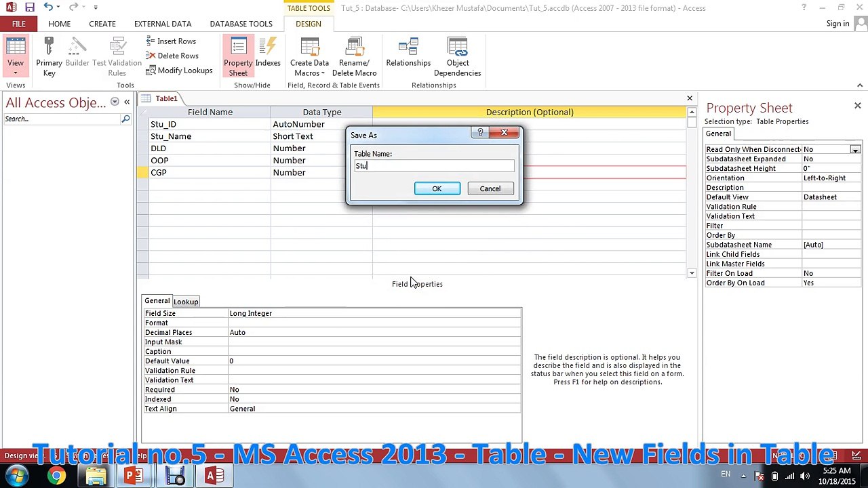Open All Access Objects category dropdown
Screen dimensions: 868x488
[x=115, y=102]
